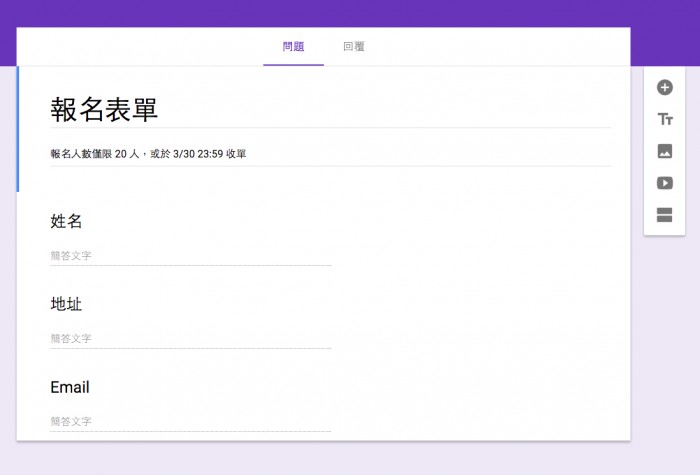Click the add image icon
This screenshot has height=475, width=700.
click(664, 152)
